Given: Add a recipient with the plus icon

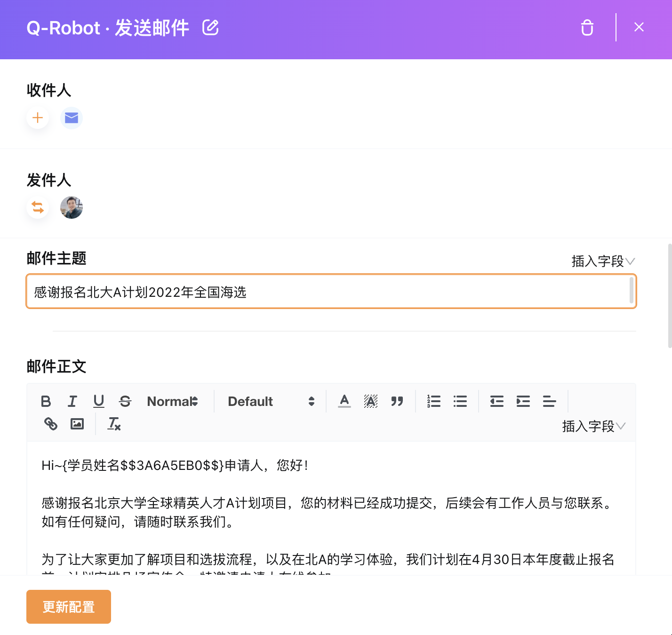Looking at the screenshot, I should [x=38, y=118].
